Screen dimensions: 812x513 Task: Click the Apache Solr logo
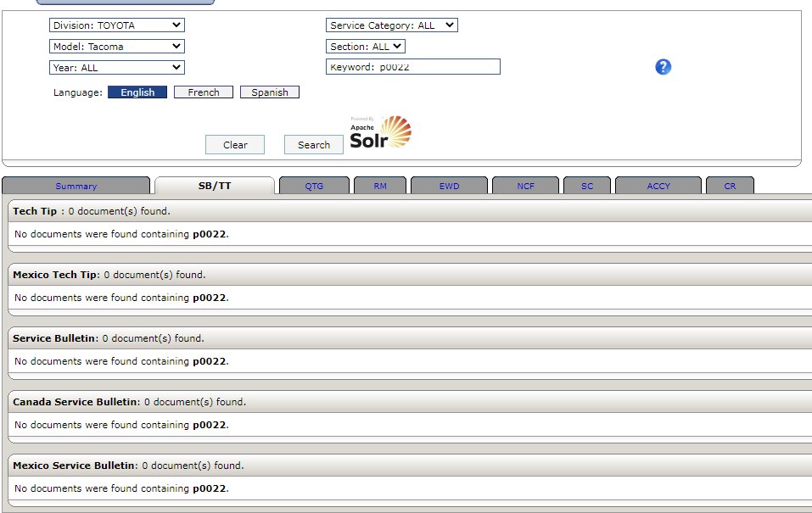pyautogui.click(x=381, y=132)
